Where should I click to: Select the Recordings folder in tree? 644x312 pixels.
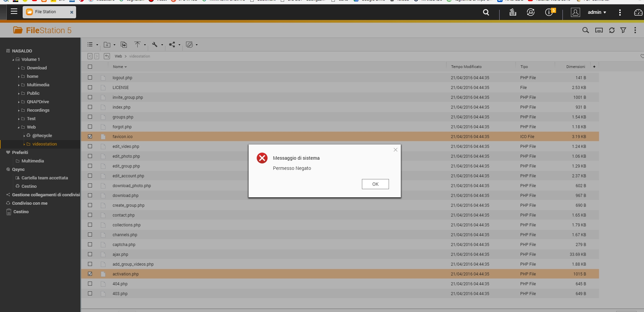coord(38,110)
